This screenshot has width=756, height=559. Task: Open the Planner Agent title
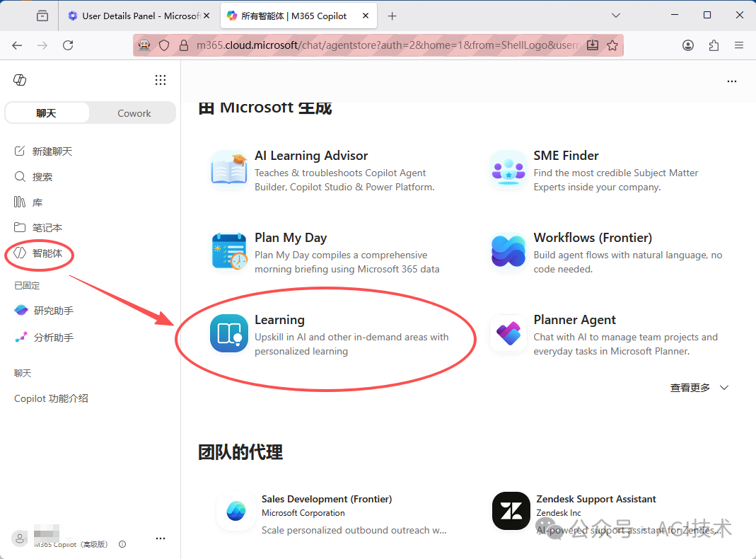pos(575,320)
